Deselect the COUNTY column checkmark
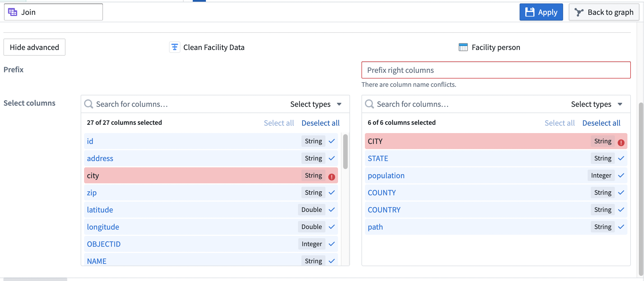 (x=621, y=192)
